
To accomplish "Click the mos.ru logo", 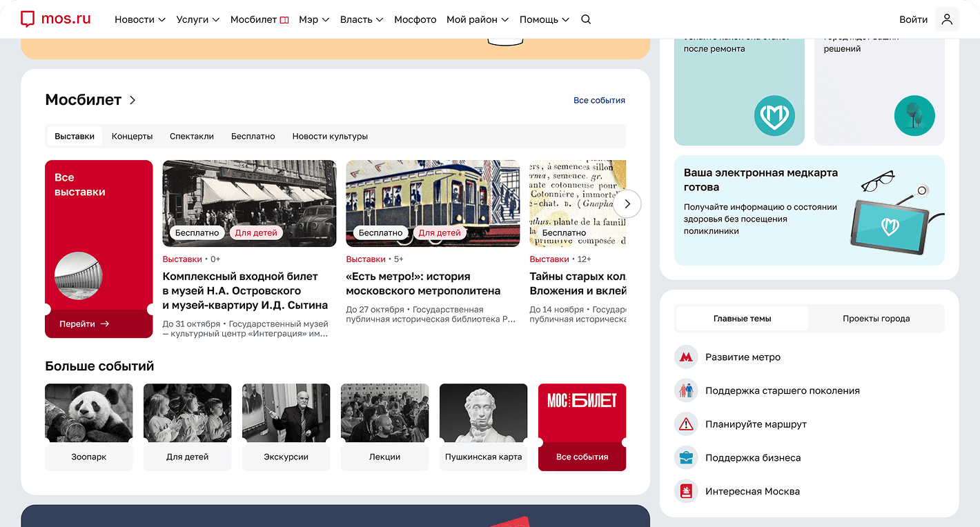I will click(55, 19).
